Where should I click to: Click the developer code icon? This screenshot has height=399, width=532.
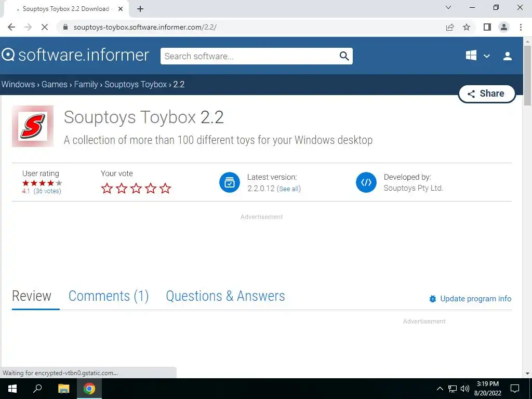click(366, 182)
